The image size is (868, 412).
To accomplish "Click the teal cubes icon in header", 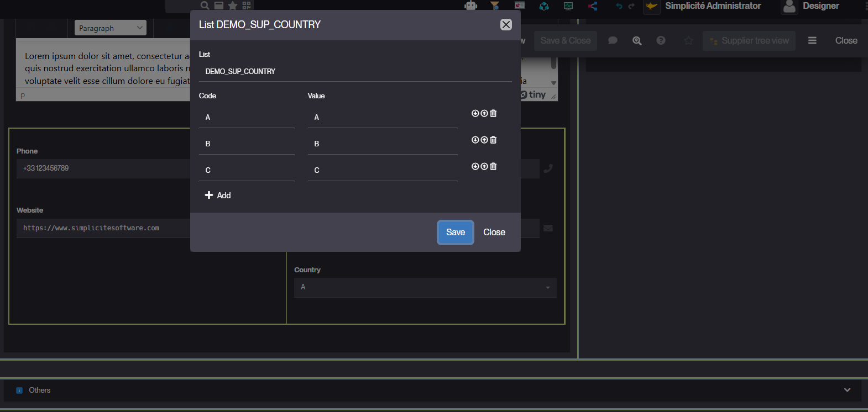I will 544,6.
